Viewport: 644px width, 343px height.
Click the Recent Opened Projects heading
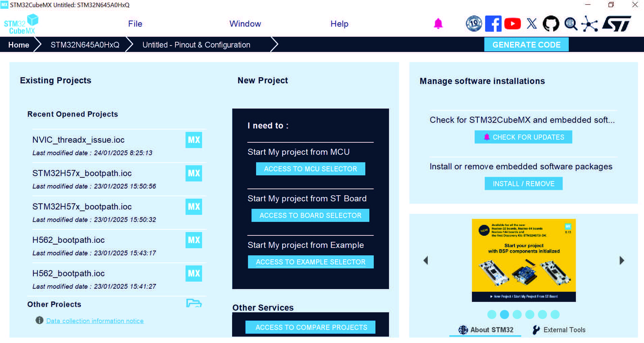click(73, 114)
